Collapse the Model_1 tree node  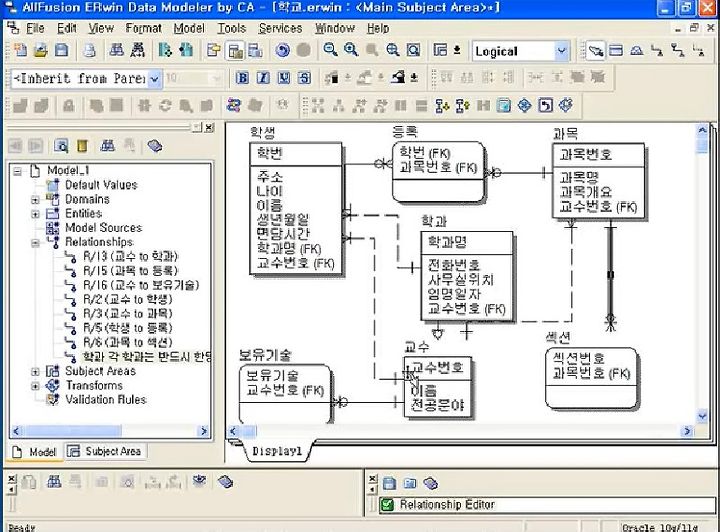click(x=17, y=172)
